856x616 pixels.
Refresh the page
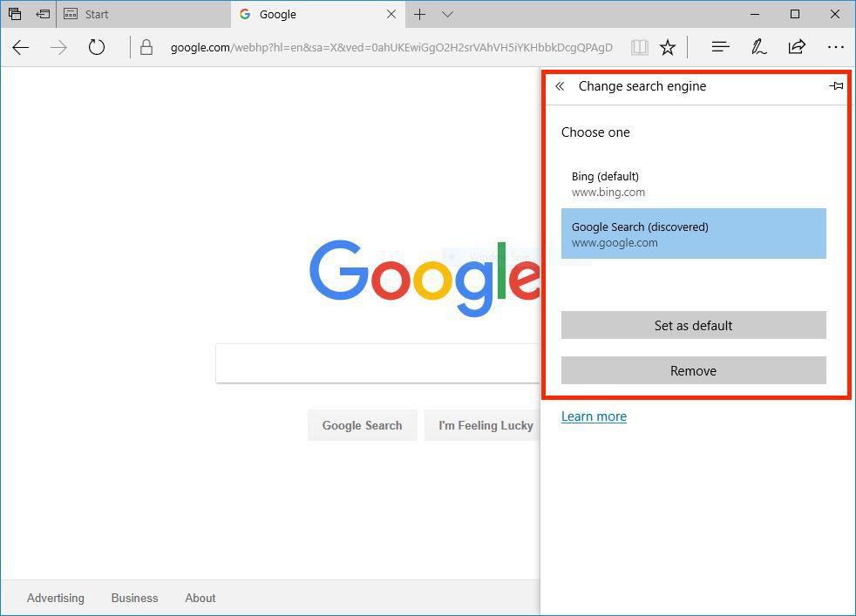tap(97, 47)
